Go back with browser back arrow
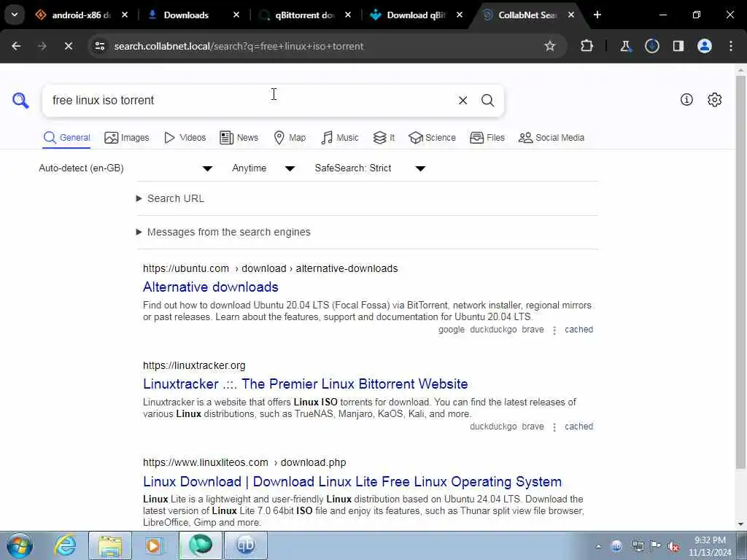The height and width of the screenshot is (560, 747). pyautogui.click(x=16, y=46)
